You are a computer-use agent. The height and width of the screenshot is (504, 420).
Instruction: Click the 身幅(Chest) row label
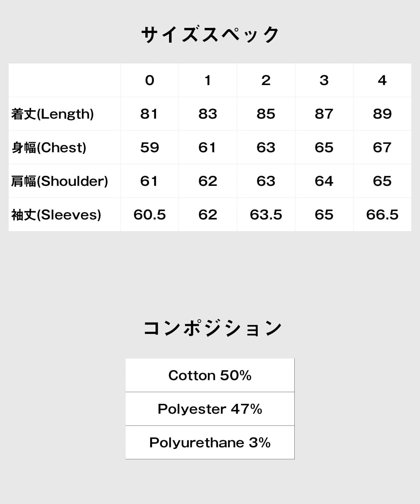[x=49, y=147]
